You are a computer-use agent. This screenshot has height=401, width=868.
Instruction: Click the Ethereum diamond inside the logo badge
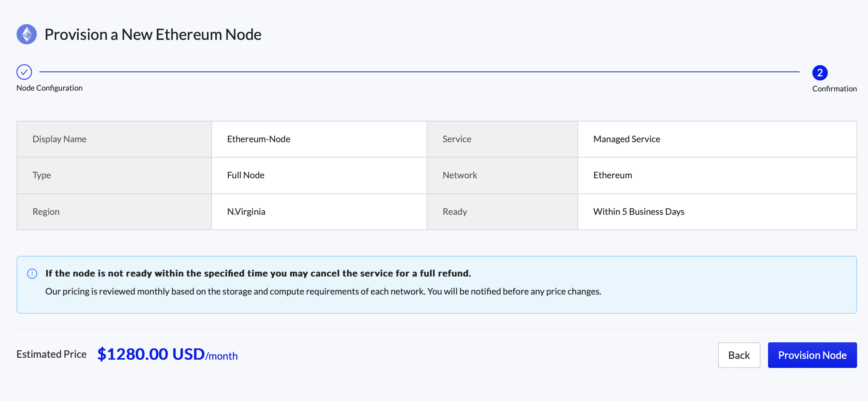click(x=26, y=34)
